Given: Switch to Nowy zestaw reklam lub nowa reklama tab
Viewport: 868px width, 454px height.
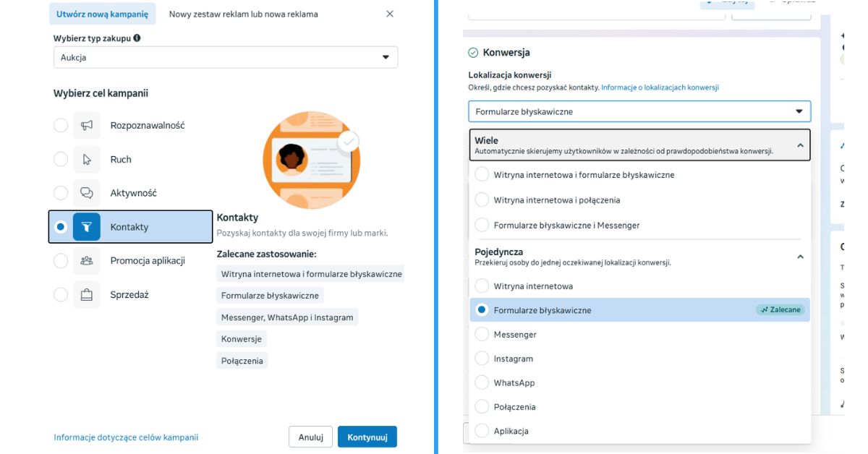Looking at the screenshot, I should click(x=243, y=14).
